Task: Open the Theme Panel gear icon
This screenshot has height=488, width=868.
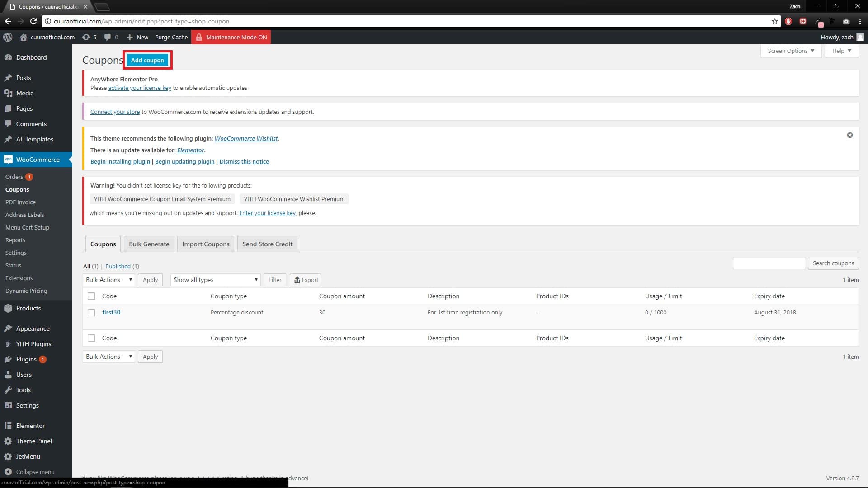Action: pyautogui.click(x=8, y=441)
